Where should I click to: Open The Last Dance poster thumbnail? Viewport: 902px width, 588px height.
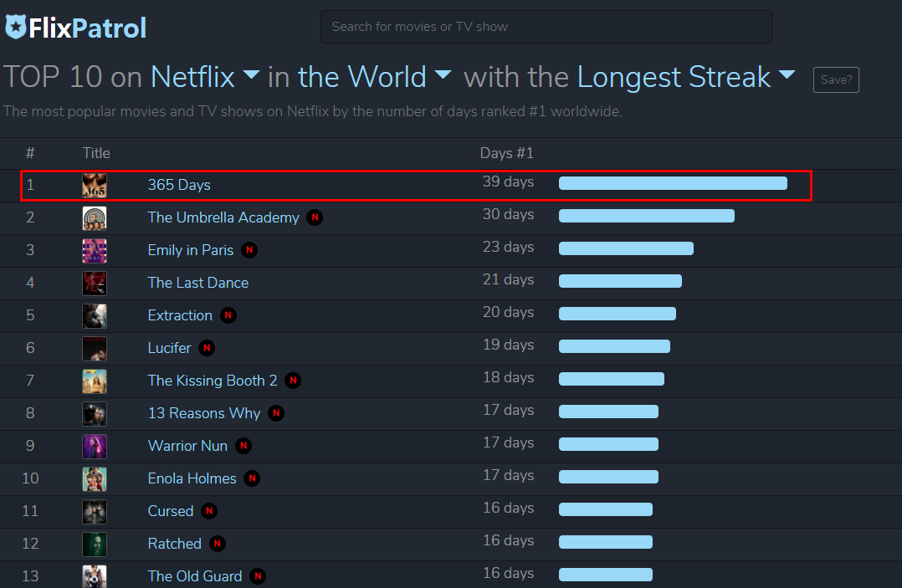pos(95,284)
